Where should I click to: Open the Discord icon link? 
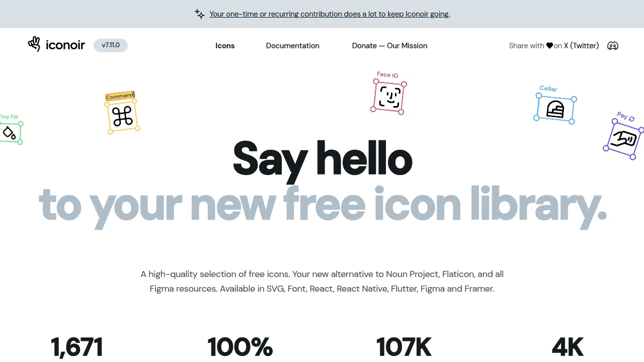(613, 46)
